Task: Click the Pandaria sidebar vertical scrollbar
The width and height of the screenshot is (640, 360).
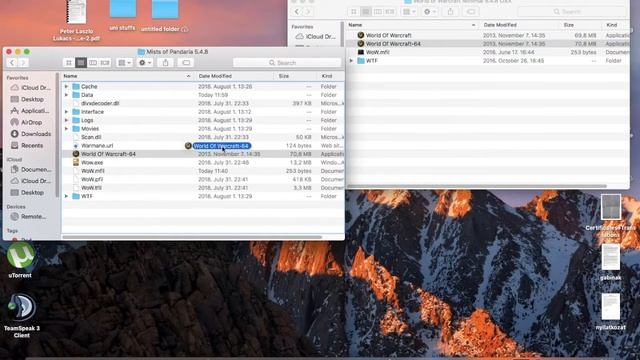Action: coord(57,135)
